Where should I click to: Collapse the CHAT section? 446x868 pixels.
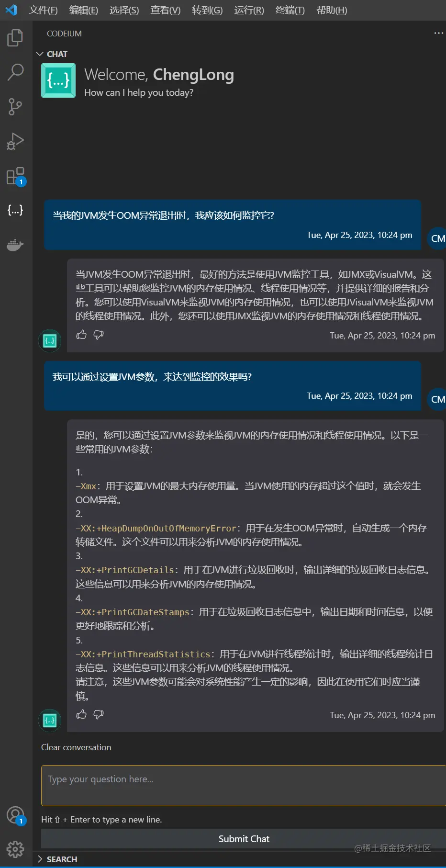click(x=52, y=54)
